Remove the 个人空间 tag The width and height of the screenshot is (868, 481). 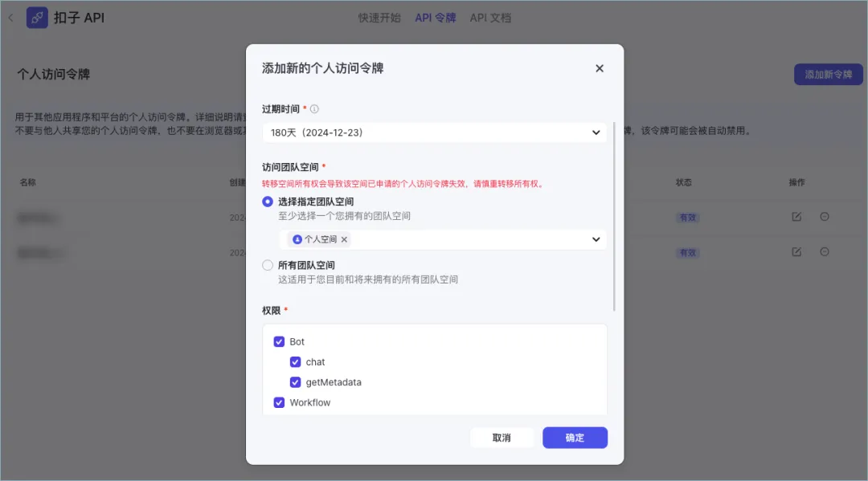pyautogui.click(x=344, y=239)
